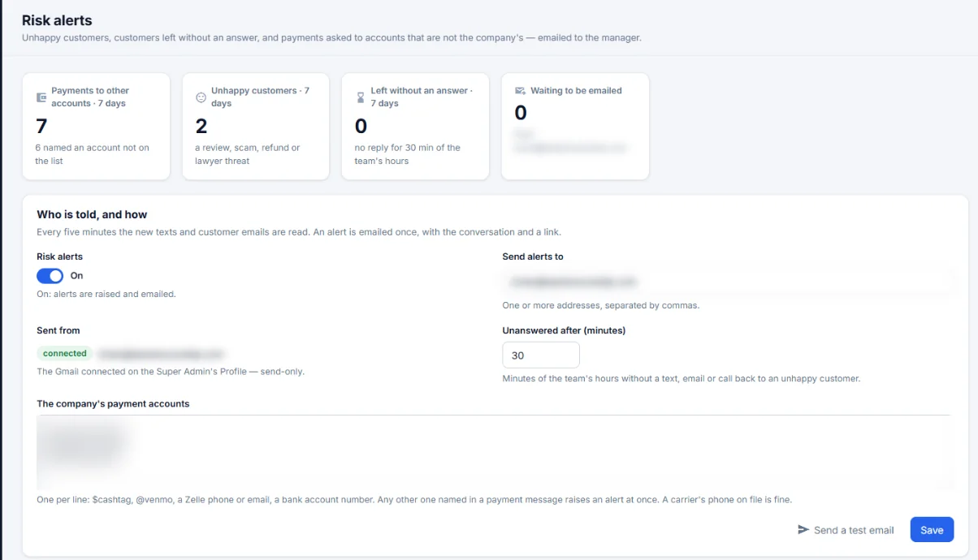The width and height of the screenshot is (978, 560).
Task: Focus the Send alerts to address field
Action: [x=728, y=282]
